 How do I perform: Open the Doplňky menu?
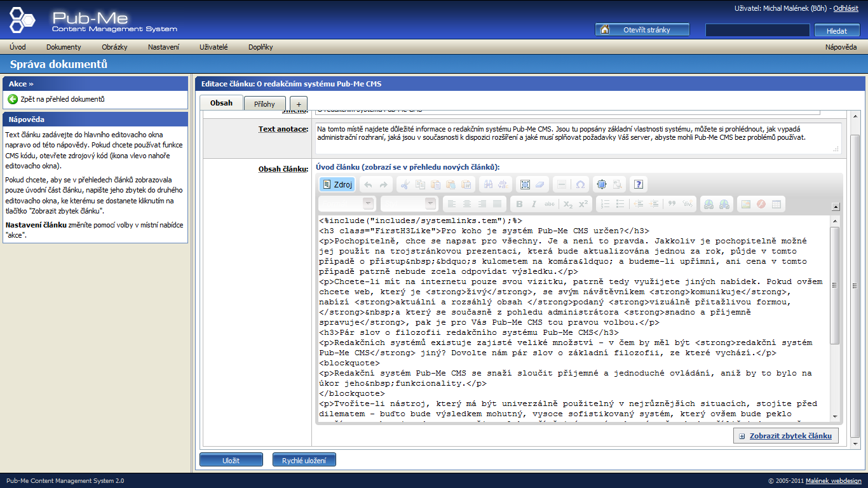pos(261,47)
